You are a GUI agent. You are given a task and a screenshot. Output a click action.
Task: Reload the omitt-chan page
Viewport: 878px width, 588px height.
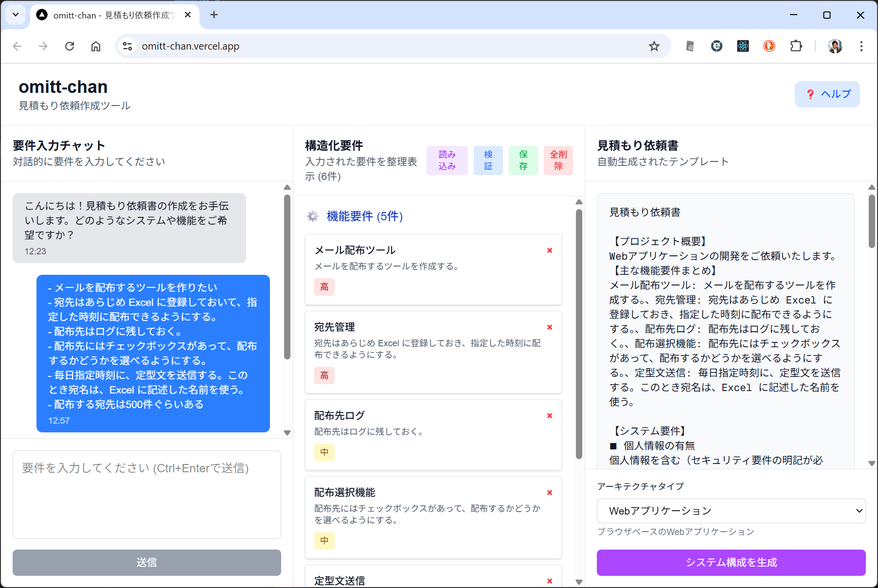(x=70, y=46)
